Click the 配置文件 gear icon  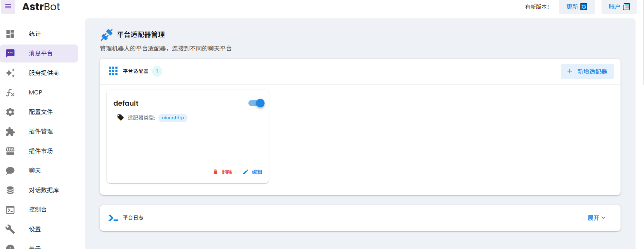tap(10, 112)
